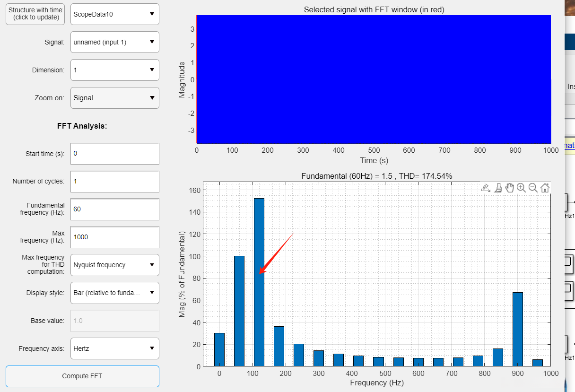Expand the Signal dropdown showing unnamed (input 1)
Screen dimensions: 575x392
click(x=114, y=42)
